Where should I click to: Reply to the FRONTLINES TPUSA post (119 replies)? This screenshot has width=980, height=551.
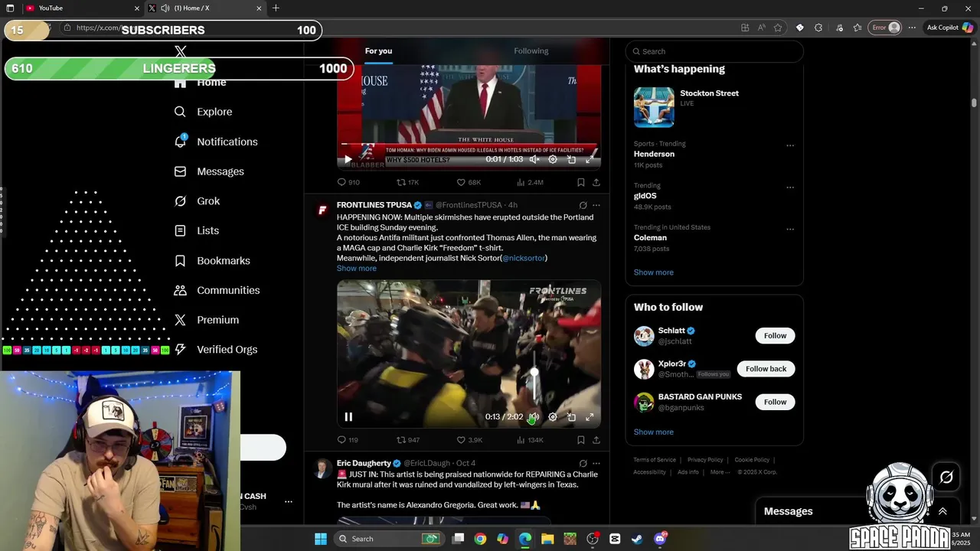click(348, 440)
